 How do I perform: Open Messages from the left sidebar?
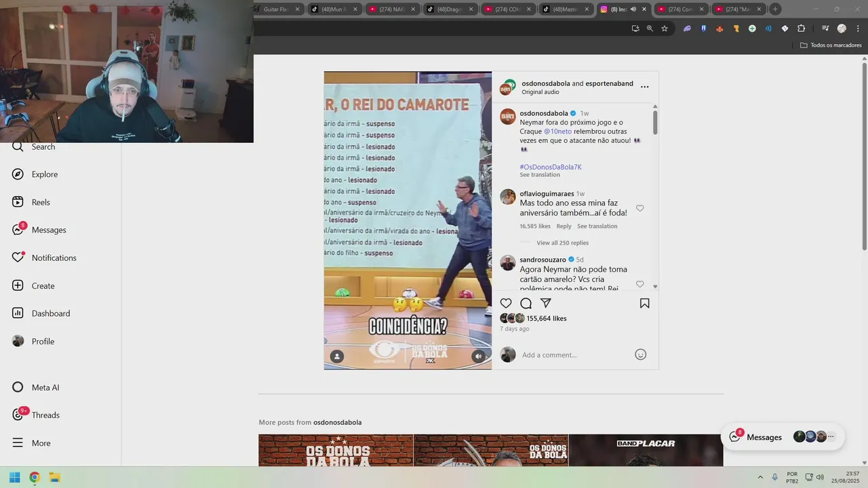pyautogui.click(x=39, y=230)
